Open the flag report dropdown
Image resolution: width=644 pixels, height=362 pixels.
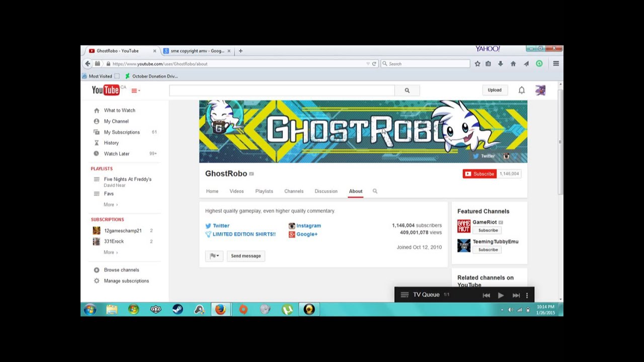point(214,256)
